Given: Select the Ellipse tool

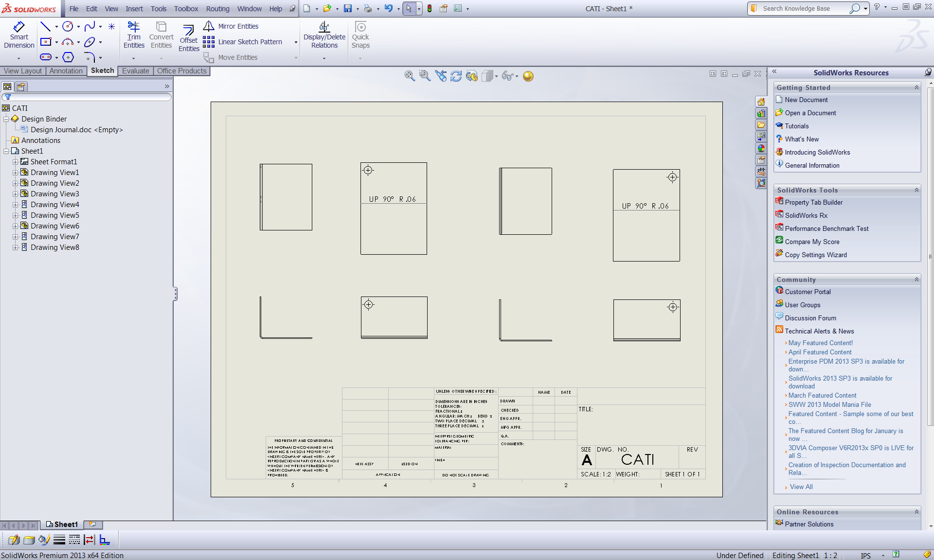Looking at the screenshot, I should pyautogui.click(x=90, y=42).
